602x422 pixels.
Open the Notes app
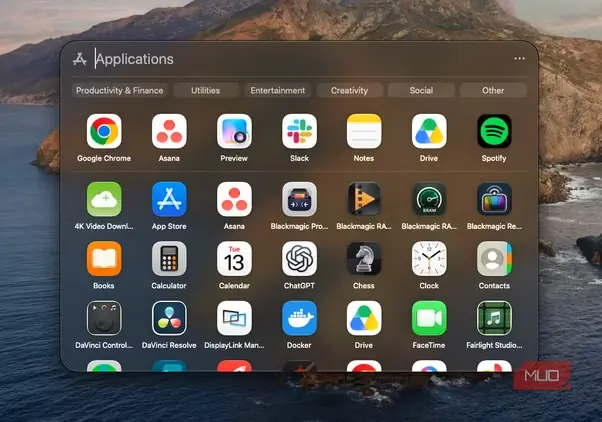(364, 131)
